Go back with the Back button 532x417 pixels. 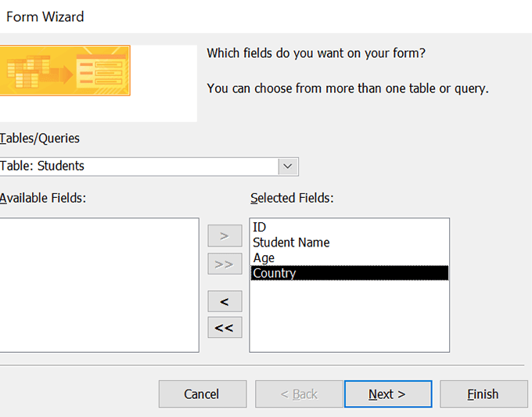[x=299, y=394]
